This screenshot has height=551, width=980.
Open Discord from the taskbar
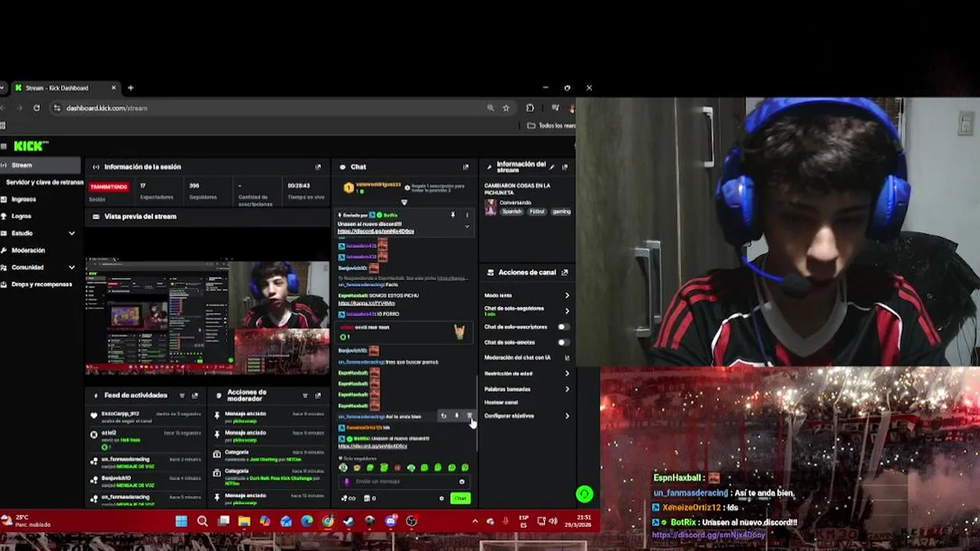click(x=390, y=521)
